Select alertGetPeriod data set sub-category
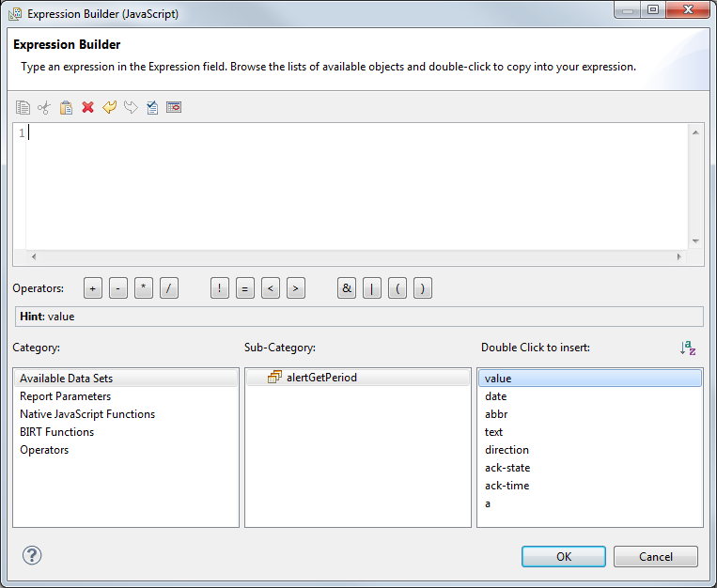This screenshot has height=588, width=717. pos(320,378)
